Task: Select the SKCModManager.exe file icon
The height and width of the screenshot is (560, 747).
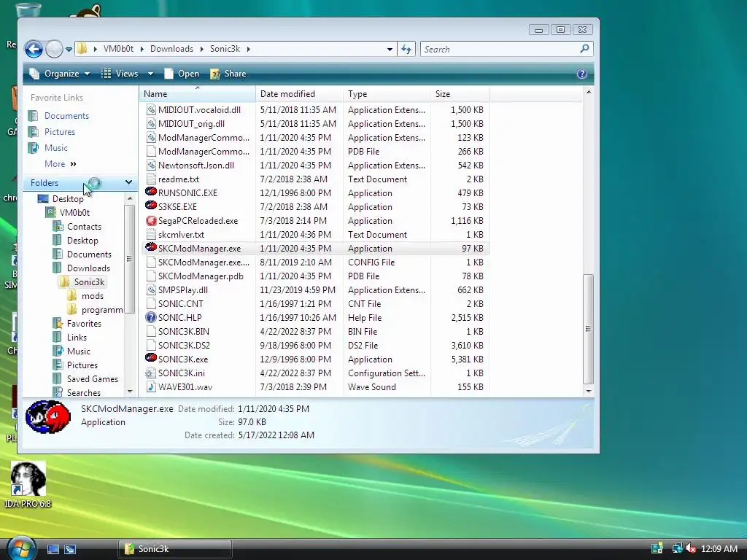Action: [151, 248]
